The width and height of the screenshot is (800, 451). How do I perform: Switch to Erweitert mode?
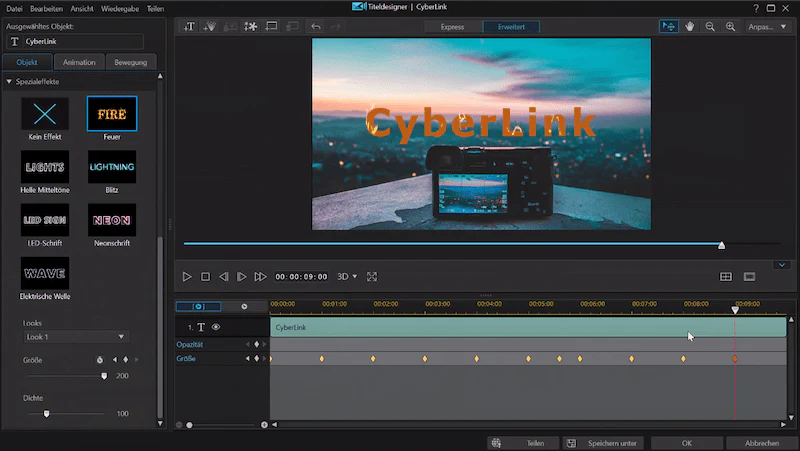[511, 27]
